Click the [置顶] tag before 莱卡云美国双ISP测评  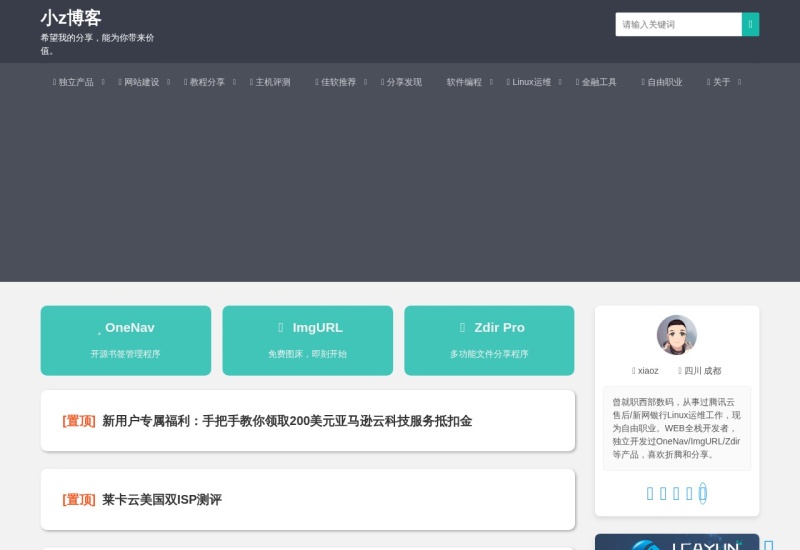click(x=79, y=499)
